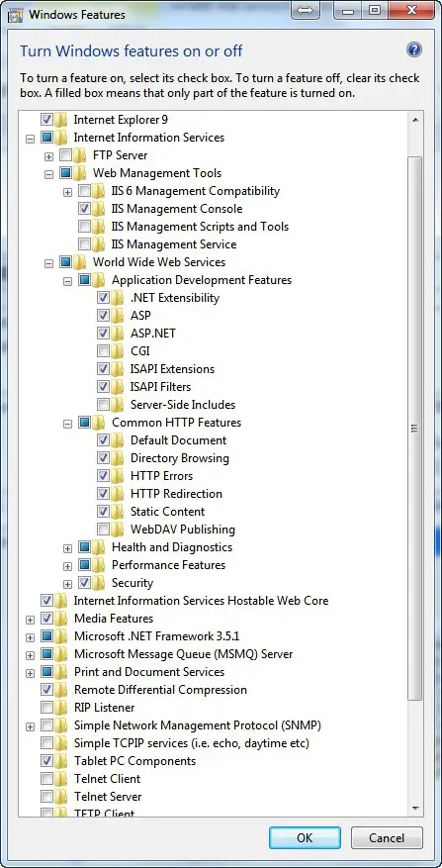Check the Telnet Client checkbox
Image resolution: width=442 pixels, height=868 pixels.
(x=47, y=778)
